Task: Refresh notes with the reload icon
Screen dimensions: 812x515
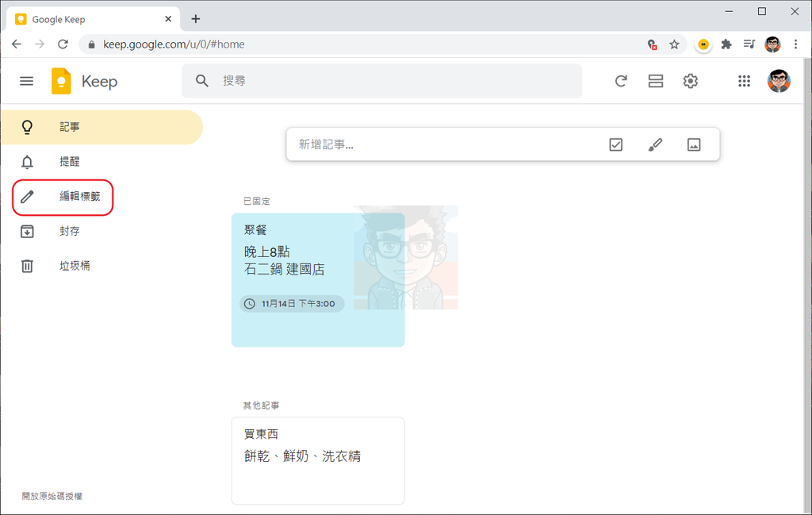Action: click(x=621, y=81)
